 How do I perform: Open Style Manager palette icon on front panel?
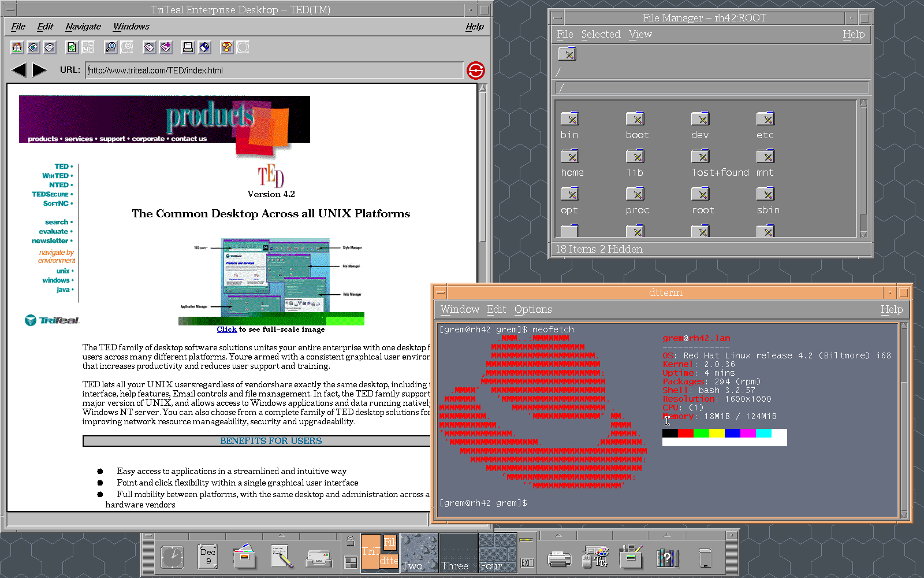tap(595, 557)
